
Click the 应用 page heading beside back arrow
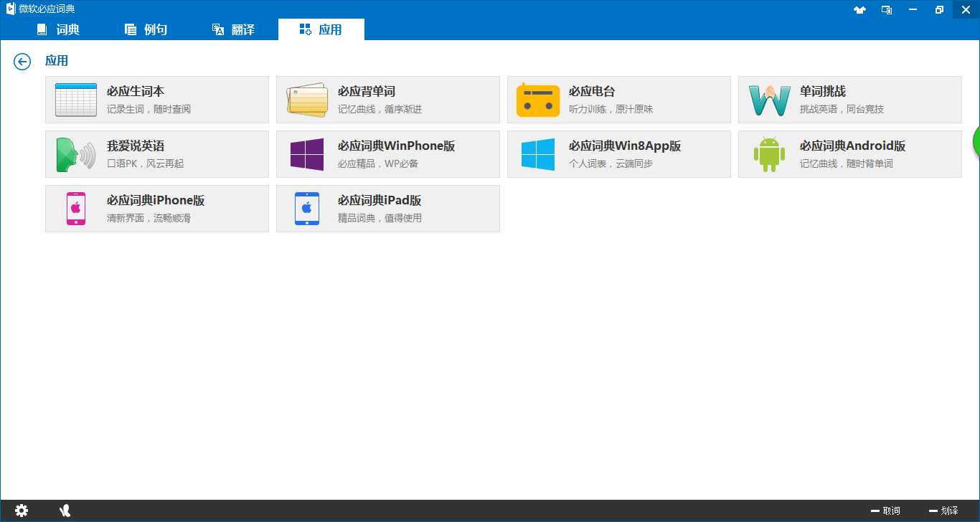[x=57, y=61]
